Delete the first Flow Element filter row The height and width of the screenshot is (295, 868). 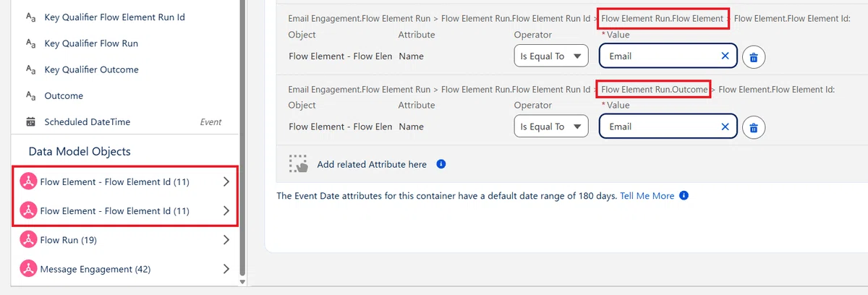[x=753, y=56]
